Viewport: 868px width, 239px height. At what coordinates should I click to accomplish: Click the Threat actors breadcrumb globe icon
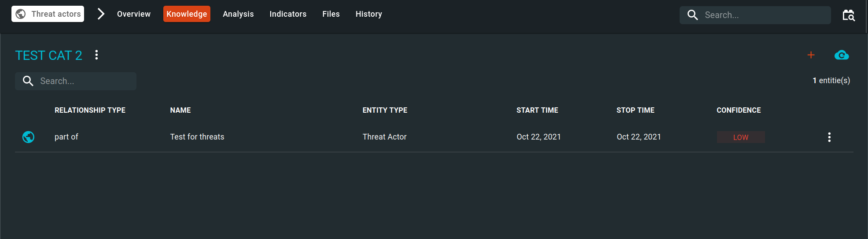(x=21, y=14)
